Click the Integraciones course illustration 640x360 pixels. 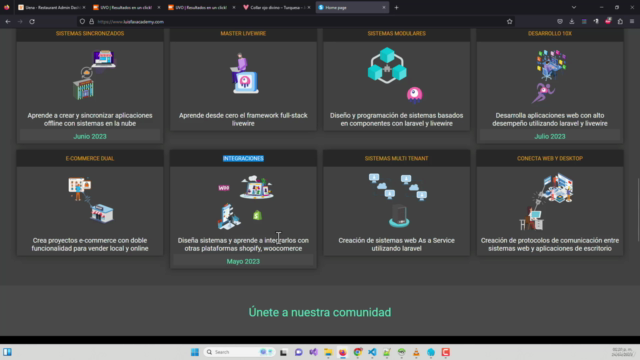245,202
